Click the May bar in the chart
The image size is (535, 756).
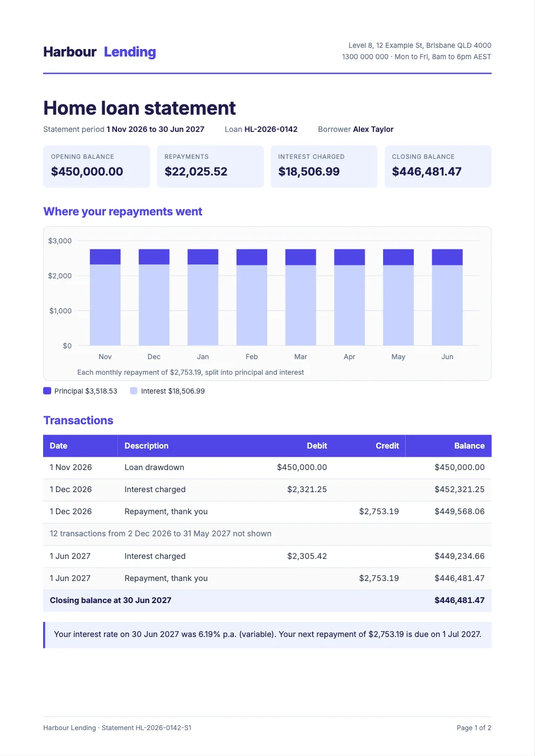(x=398, y=297)
